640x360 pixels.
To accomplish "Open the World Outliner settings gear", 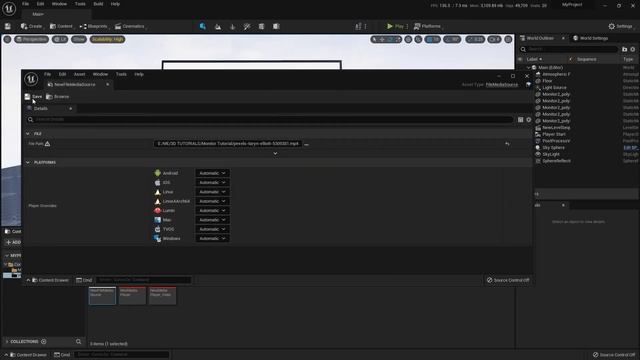I will [x=633, y=49].
